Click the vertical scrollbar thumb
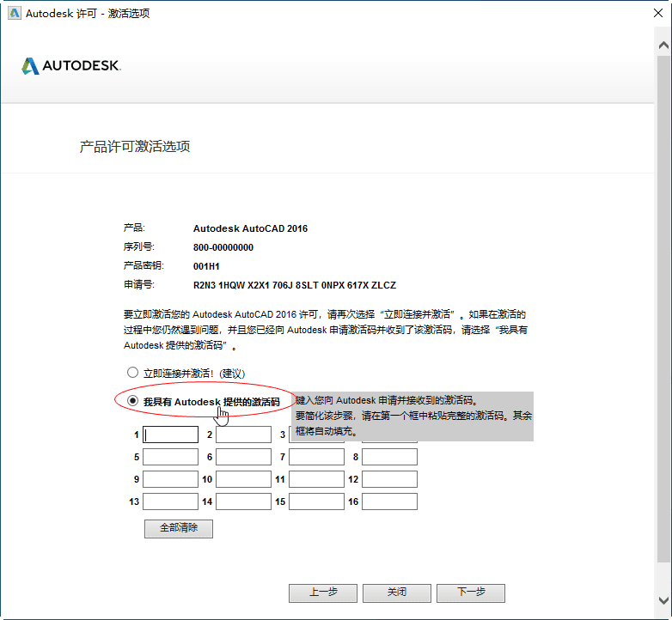Screen dimensions: 672x620 point(663,308)
